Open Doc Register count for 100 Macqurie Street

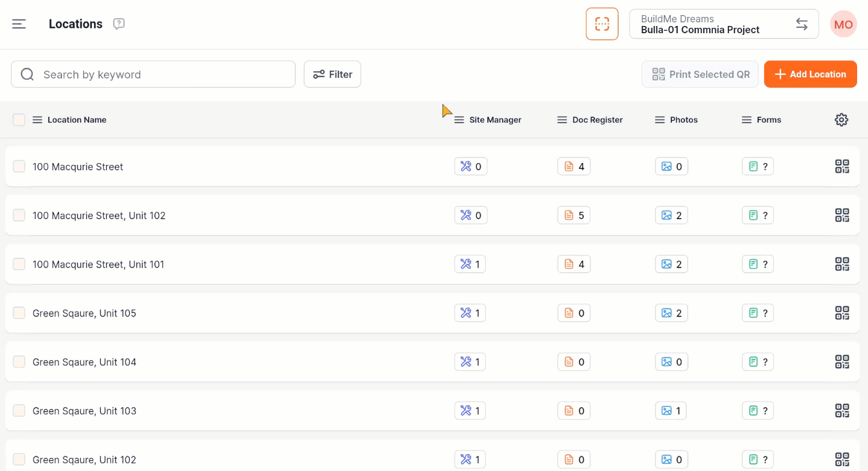[x=574, y=166]
